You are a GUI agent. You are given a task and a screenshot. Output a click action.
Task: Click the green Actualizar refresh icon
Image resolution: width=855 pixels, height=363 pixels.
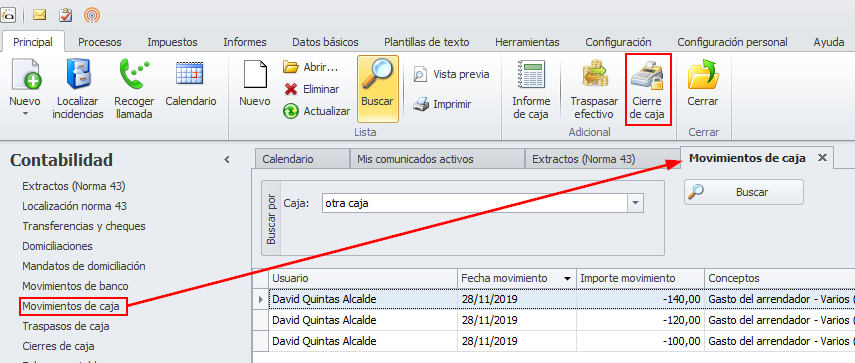click(291, 111)
